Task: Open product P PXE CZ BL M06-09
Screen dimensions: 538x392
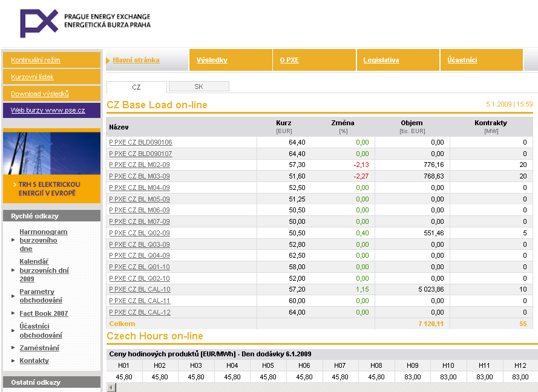Action: [139, 211]
